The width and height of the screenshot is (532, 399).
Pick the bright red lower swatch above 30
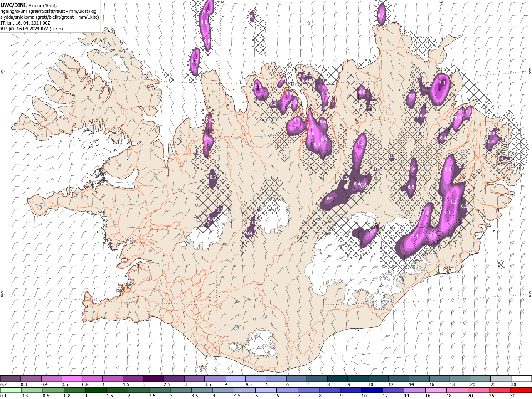[x=521, y=390]
